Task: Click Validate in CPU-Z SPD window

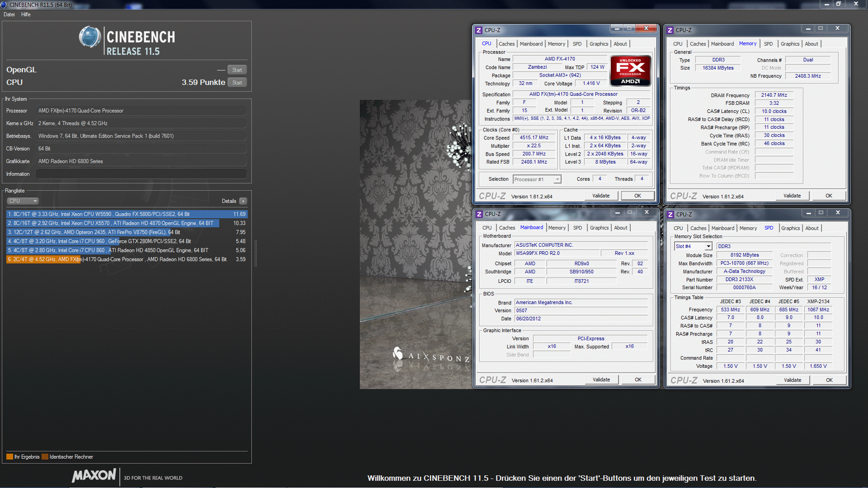Action: 793,380
